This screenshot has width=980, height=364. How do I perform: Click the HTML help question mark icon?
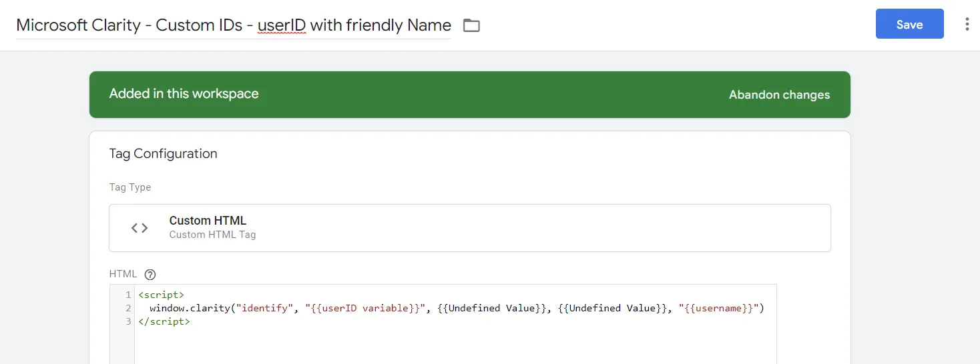[150, 274]
